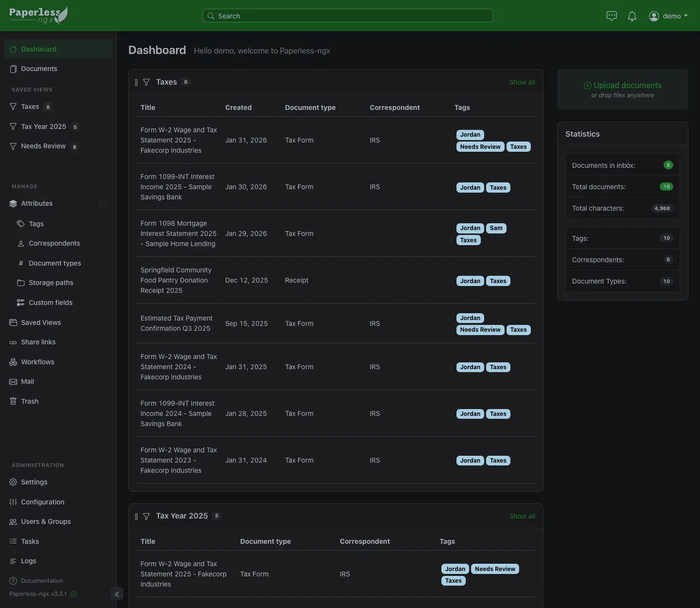700x608 pixels.
Task: Click Needs Review tag on W-2 2025 row in Taxes widget
Action: pos(480,147)
